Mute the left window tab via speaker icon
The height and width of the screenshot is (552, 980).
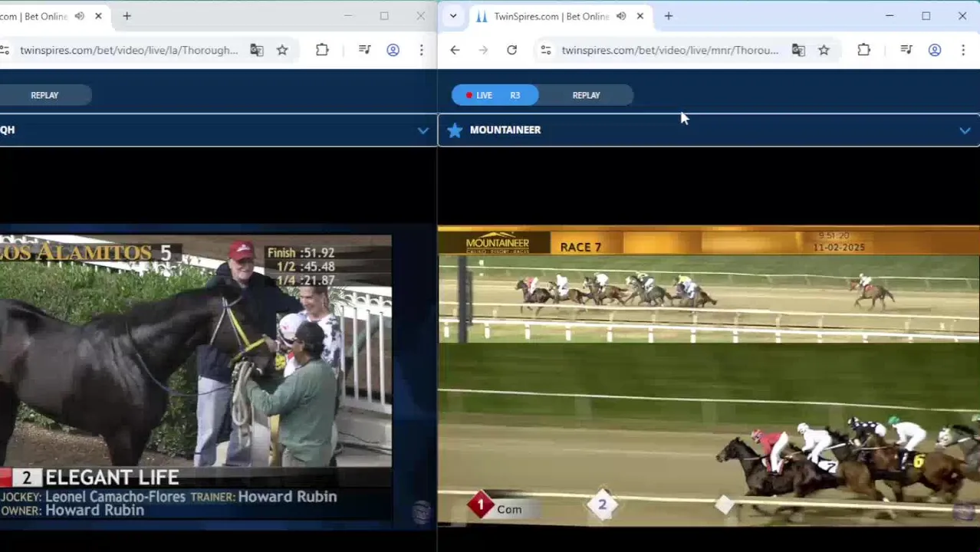79,16
